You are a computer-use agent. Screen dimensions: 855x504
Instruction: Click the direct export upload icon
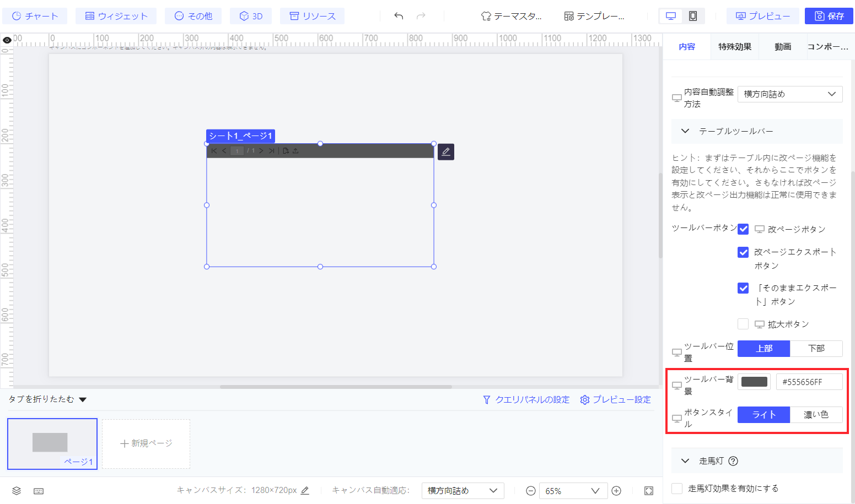[x=295, y=151]
